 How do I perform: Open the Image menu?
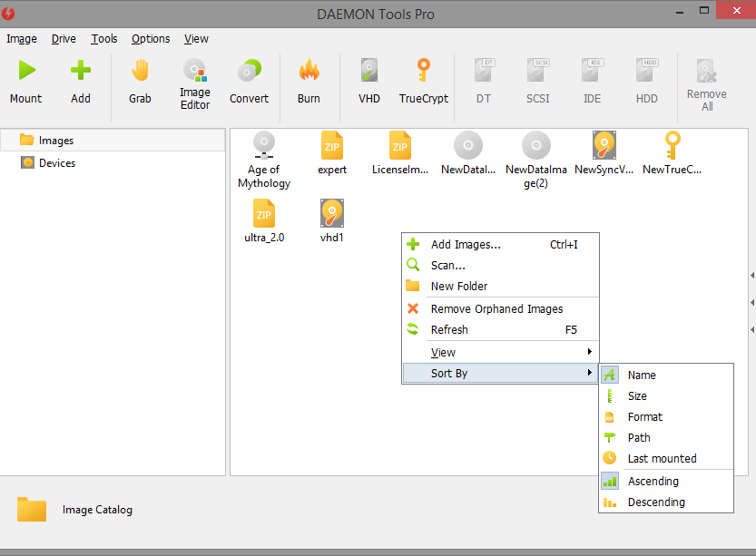tap(22, 38)
